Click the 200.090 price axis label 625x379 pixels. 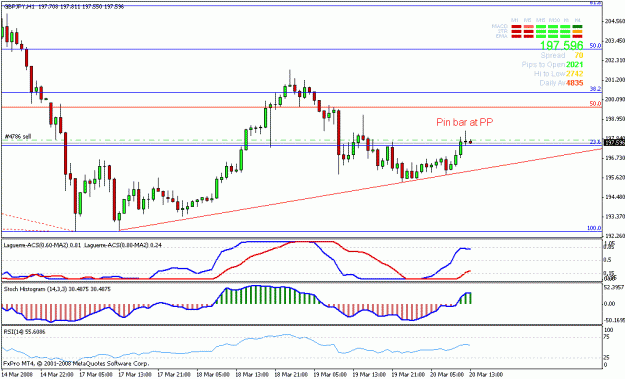click(615, 99)
